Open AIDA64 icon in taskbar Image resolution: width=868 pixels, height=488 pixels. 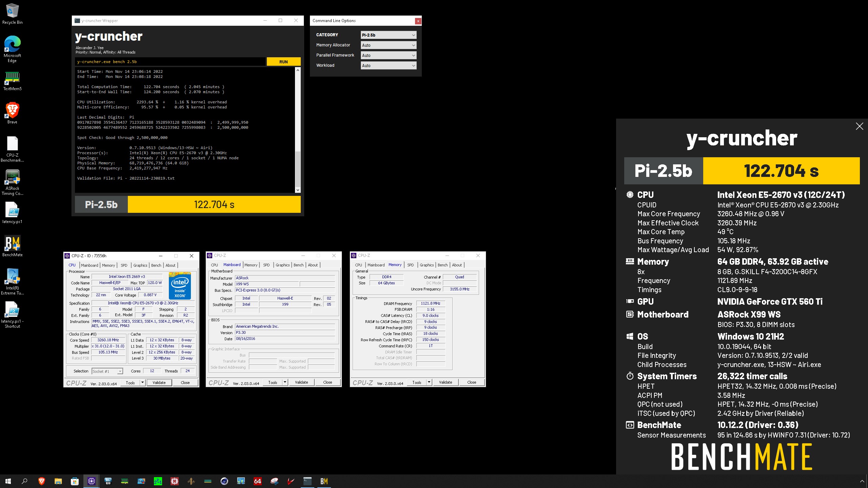click(257, 481)
